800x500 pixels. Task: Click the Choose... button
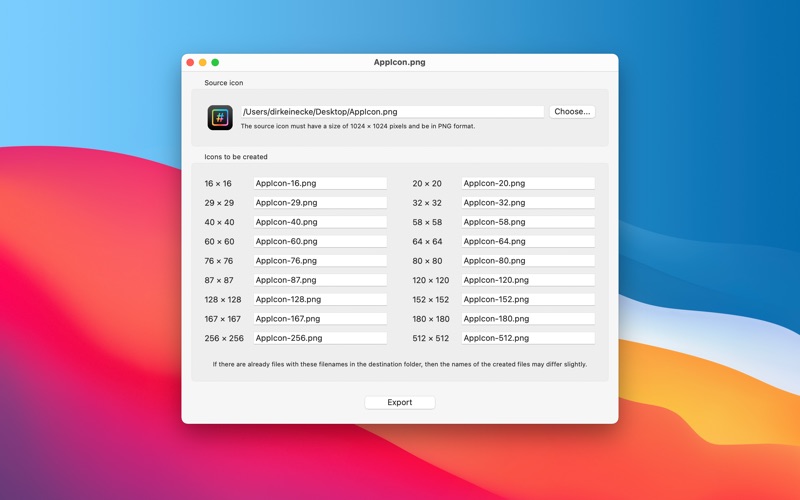tap(572, 112)
